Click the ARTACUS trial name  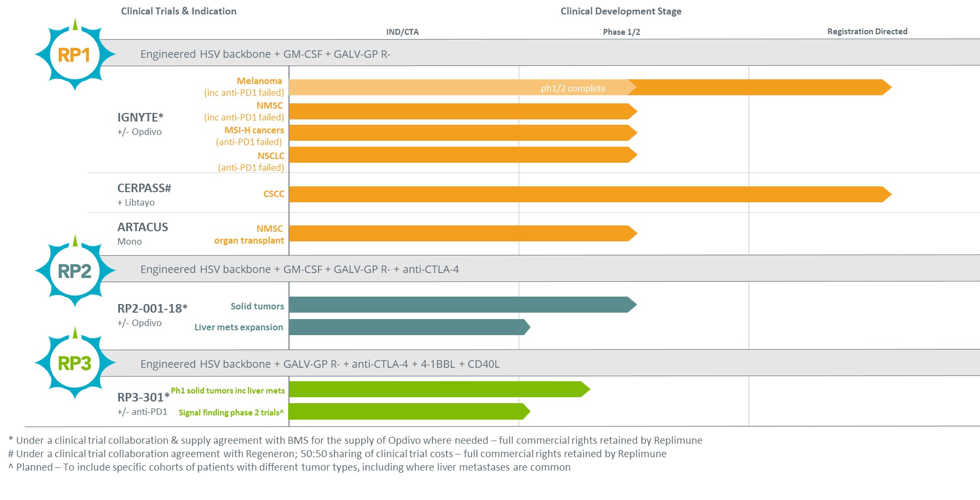[x=142, y=227]
